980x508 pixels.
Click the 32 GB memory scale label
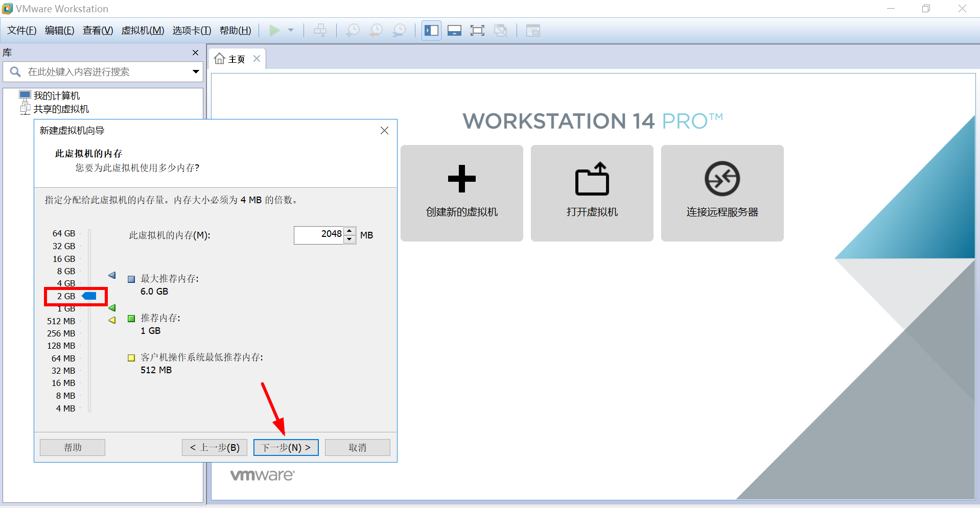pyautogui.click(x=64, y=246)
